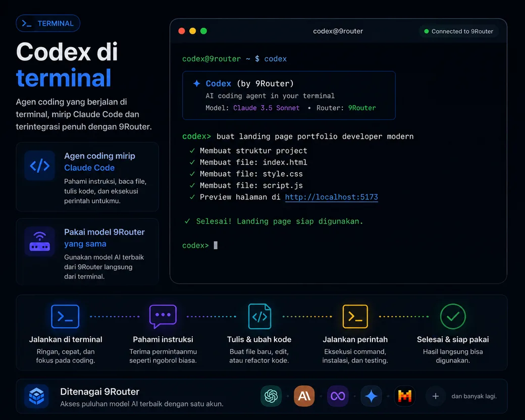Click the Jalankan di terminal step label

pos(66,339)
